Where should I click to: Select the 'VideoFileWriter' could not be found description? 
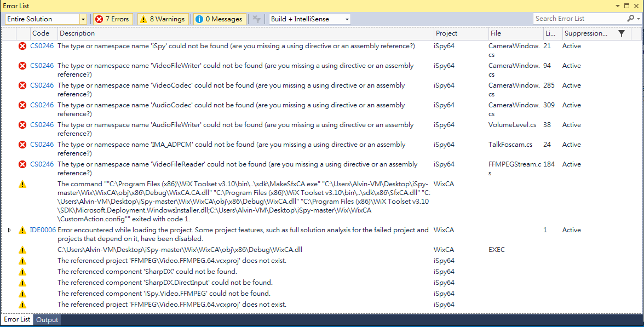[x=235, y=70]
